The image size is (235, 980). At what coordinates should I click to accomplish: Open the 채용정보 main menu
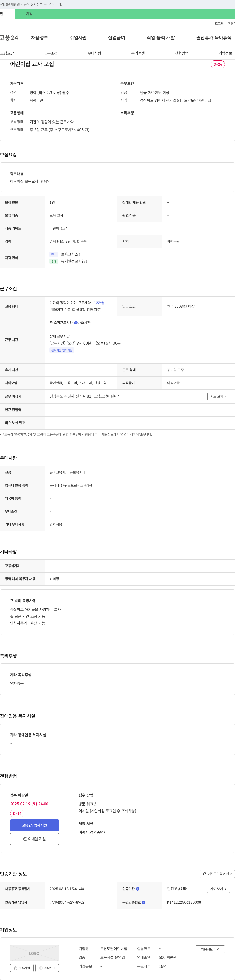pos(40,38)
